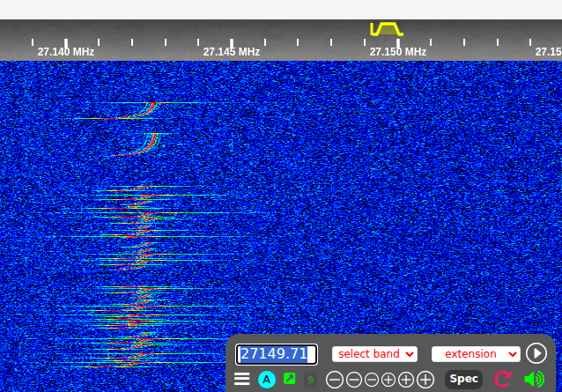The width and height of the screenshot is (562, 392).
Task: Expand the extension dropdown
Action: pos(476,354)
